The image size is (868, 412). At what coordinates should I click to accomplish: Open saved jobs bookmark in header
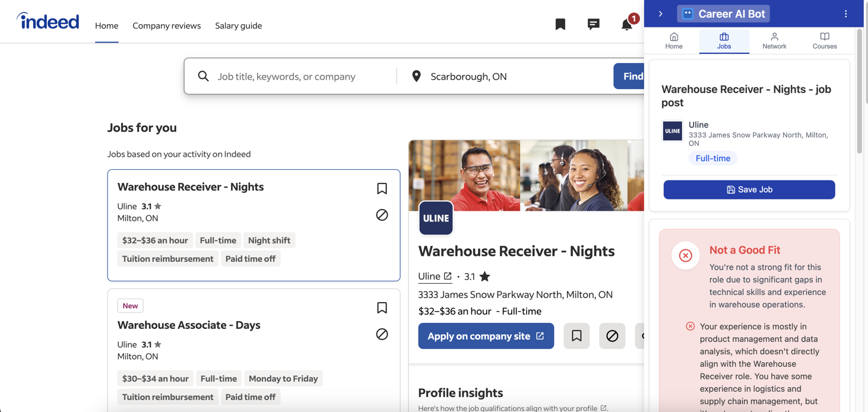[x=560, y=24]
